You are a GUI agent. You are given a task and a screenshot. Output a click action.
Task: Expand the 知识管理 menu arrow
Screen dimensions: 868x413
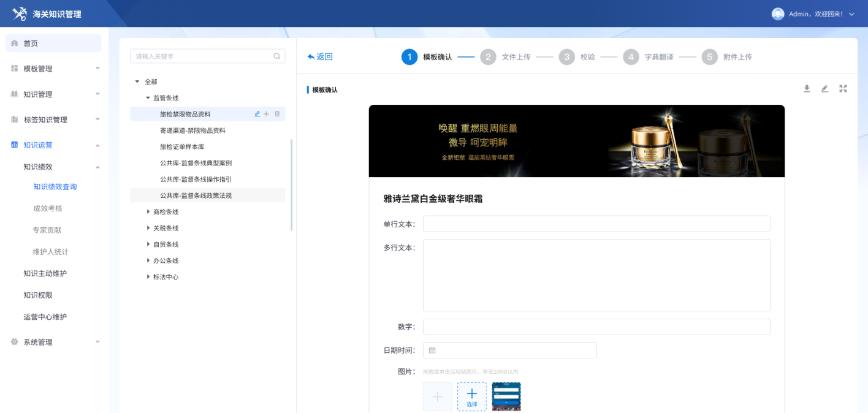(97, 94)
